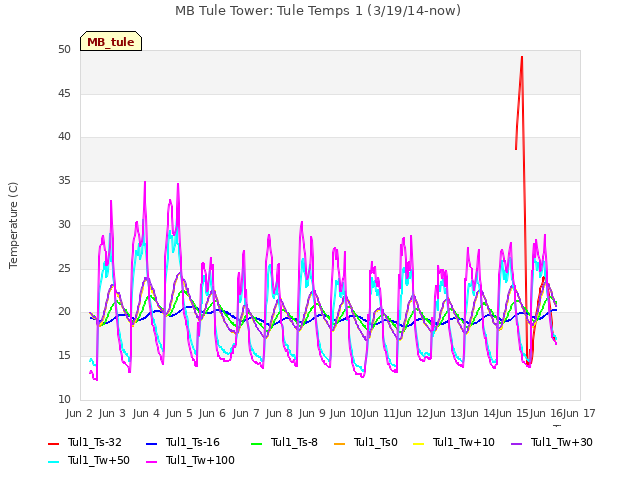Click the cyan Tul1_Tw+50 legend swatch
Image resolution: width=640 pixels, height=480 pixels.
click(x=53, y=461)
